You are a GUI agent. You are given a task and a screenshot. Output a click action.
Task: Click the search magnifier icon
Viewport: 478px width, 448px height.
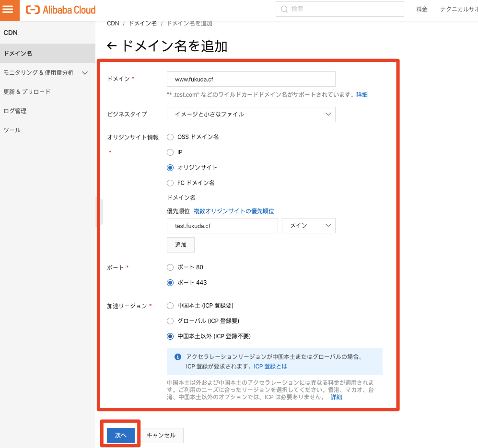(284, 9)
